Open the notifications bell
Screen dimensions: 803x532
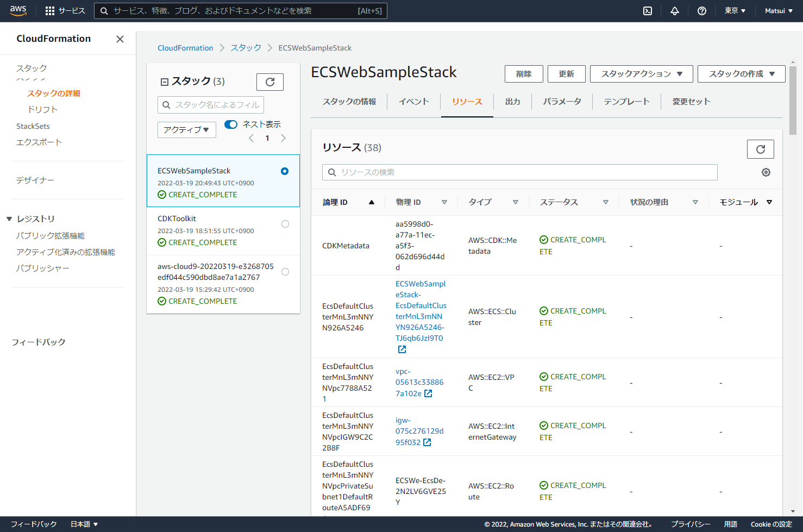pyautogui.click(x=675, y=11)
